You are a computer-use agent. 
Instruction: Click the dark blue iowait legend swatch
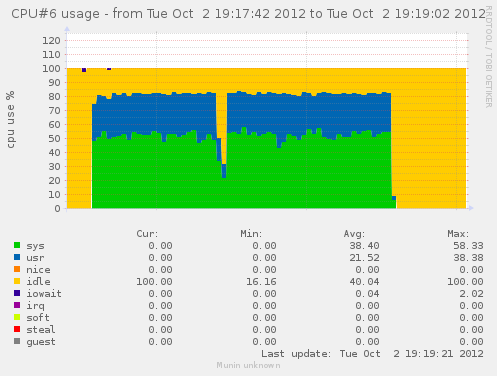pyautogui.click(x=17, y=293)
